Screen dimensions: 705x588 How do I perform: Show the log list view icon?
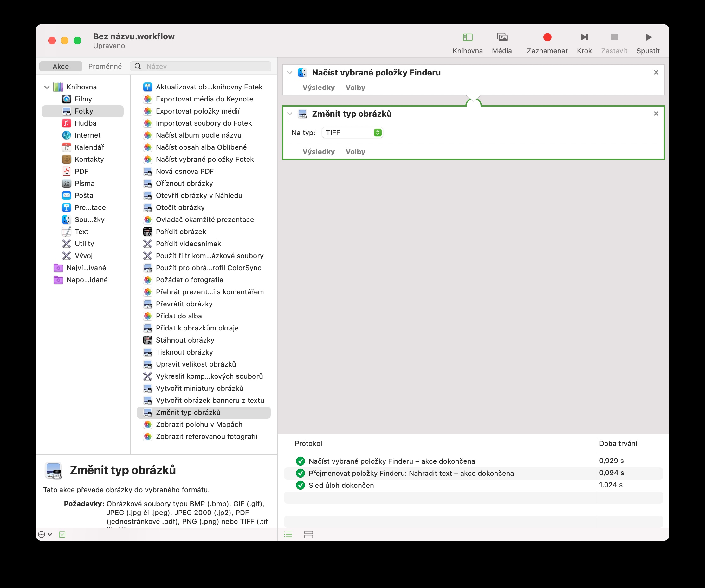[288, 534]
